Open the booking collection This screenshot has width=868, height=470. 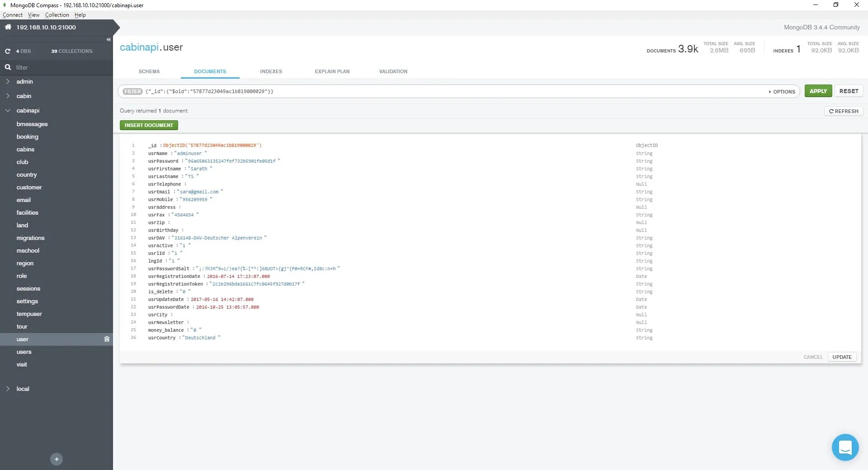coord(28,136)
